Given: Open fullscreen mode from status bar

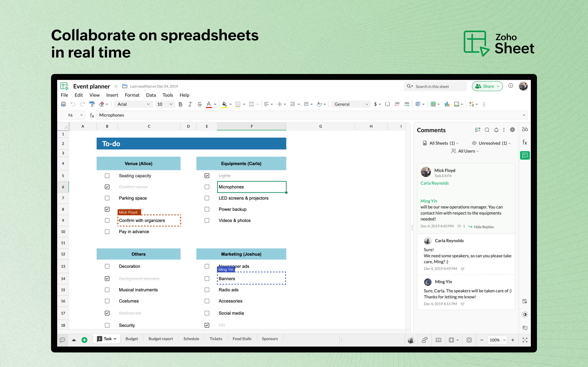Looking at the screenshot, I should [x=525, y=340].
